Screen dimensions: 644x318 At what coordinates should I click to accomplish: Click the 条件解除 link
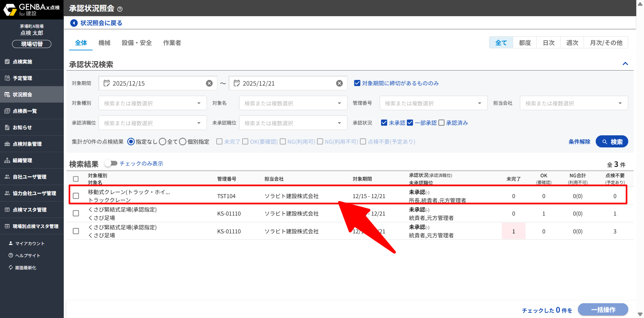click(x=579, y=142)
